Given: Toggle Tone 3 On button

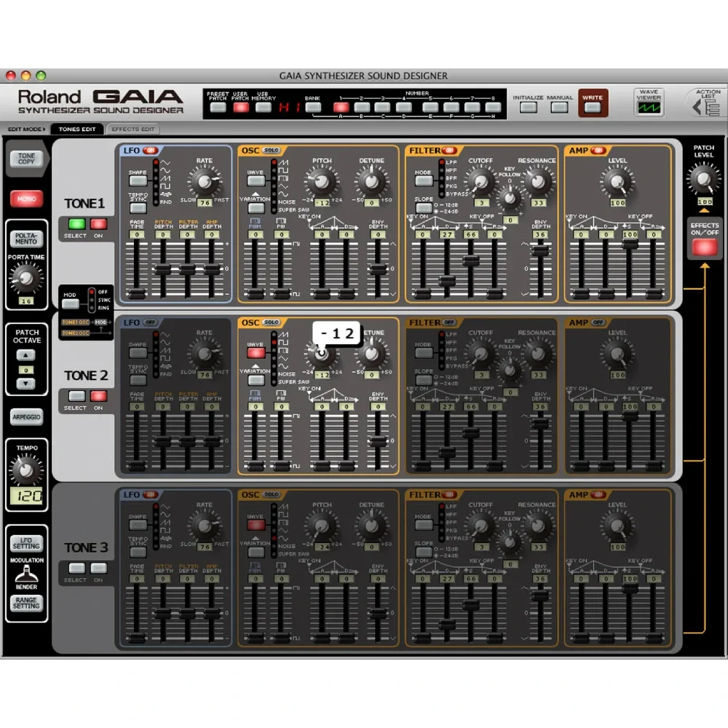Looking at the screenshot, I should (98, 569).
